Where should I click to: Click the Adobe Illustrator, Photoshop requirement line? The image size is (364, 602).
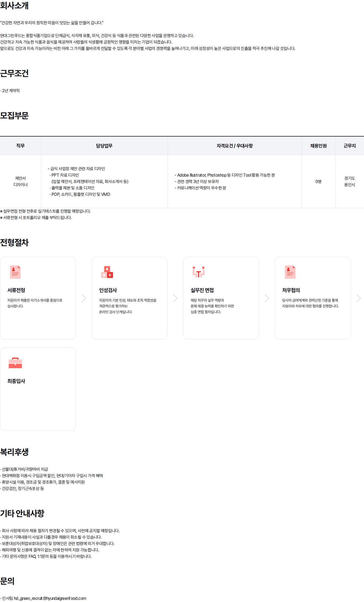click(225, 175)
